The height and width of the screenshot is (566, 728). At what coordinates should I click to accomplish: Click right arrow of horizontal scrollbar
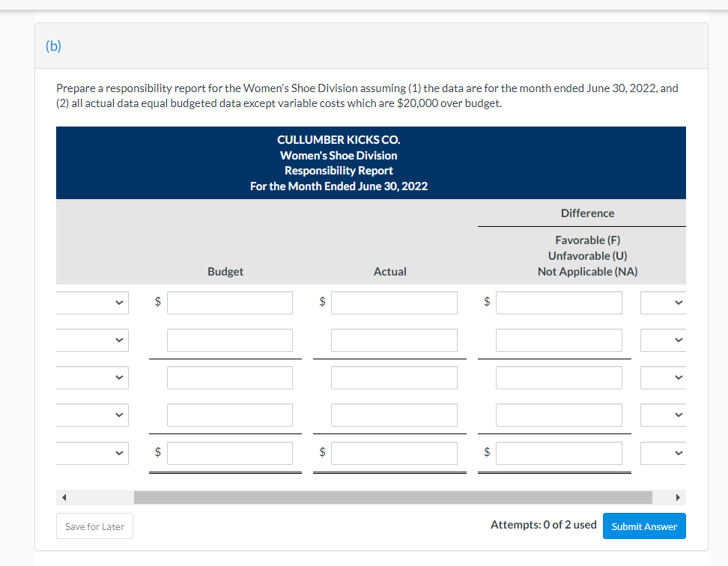pyautogui.click(x=678, y=497)
